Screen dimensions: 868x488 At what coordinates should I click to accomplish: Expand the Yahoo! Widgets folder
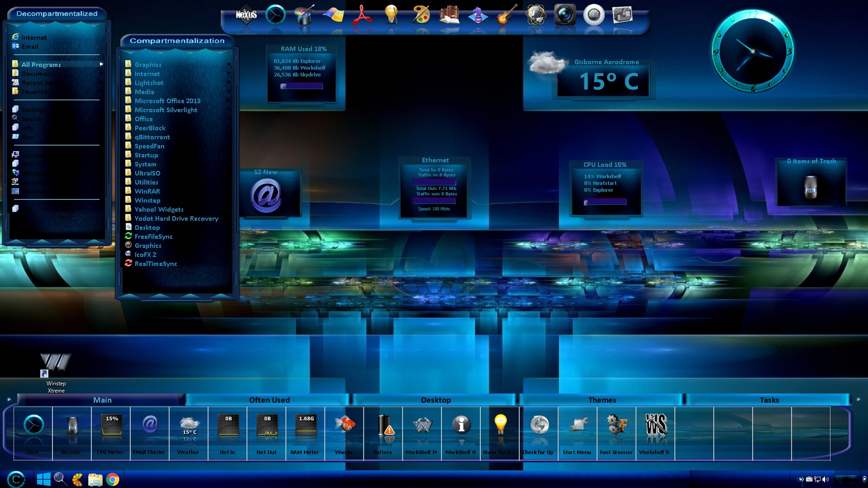pyautogui.click(x=159, y=209)
